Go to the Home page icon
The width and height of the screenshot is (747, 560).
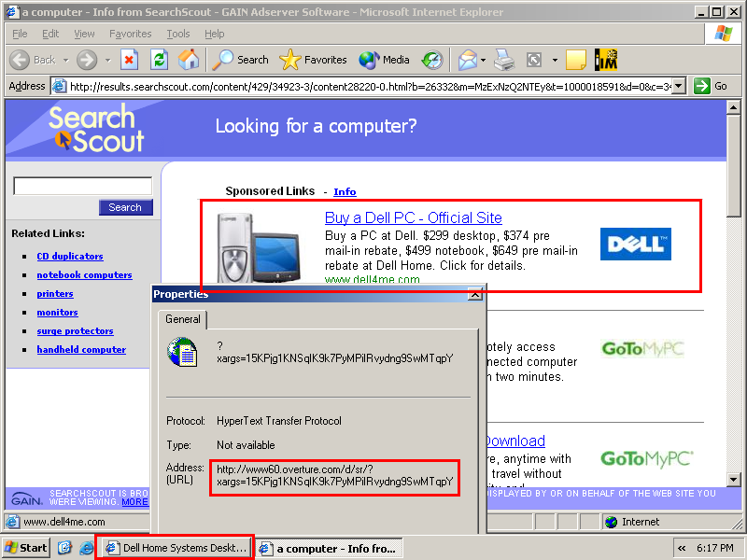click(189, 60)
